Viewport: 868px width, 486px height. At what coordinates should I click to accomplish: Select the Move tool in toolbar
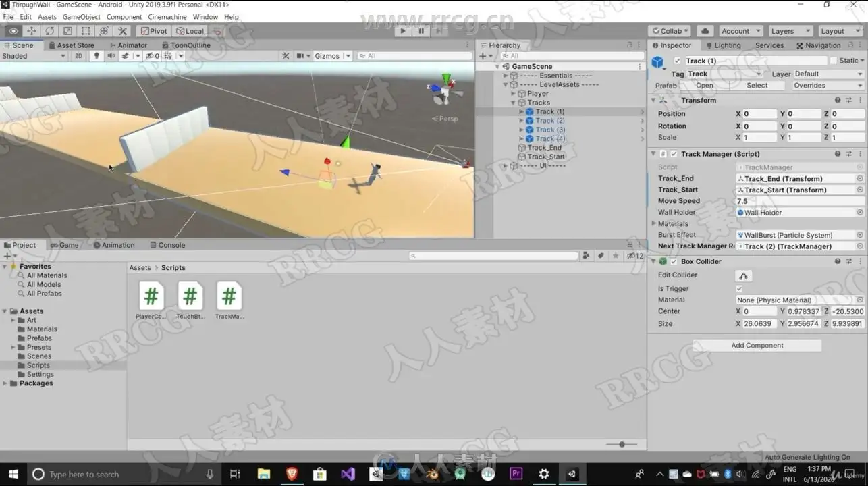coord(31,31)
